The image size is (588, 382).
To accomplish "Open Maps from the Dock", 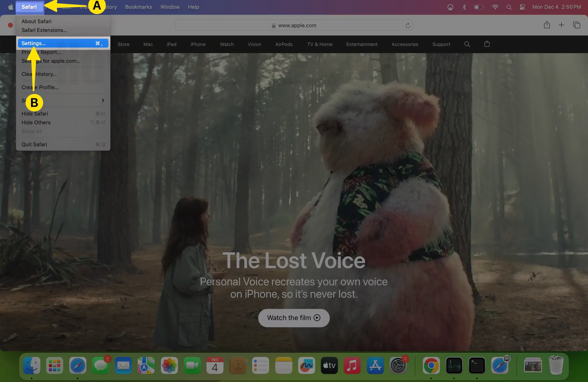I will (x=146, y=365).
